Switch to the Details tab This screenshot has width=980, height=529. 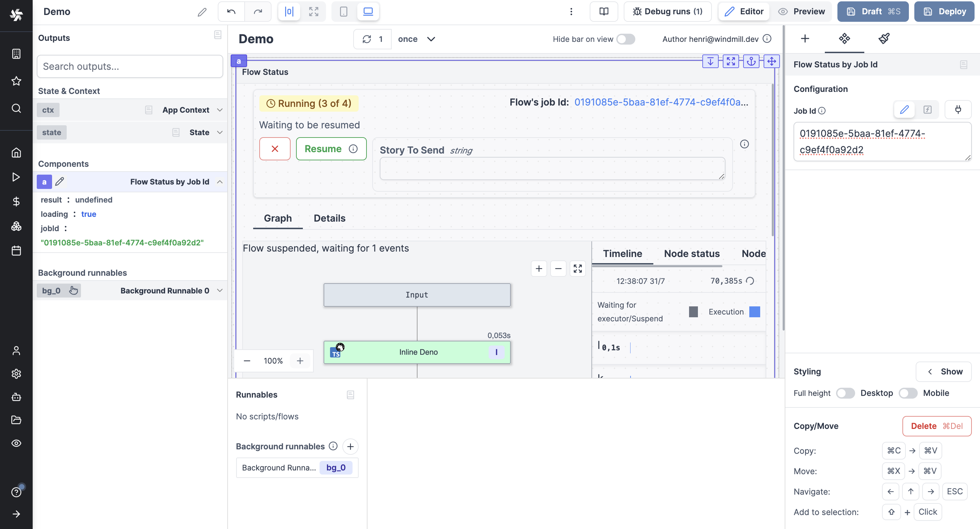(329, 218)
